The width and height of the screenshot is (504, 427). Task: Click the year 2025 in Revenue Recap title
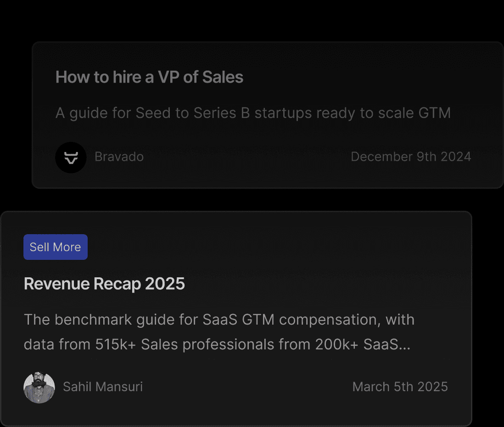click(165, 284)
